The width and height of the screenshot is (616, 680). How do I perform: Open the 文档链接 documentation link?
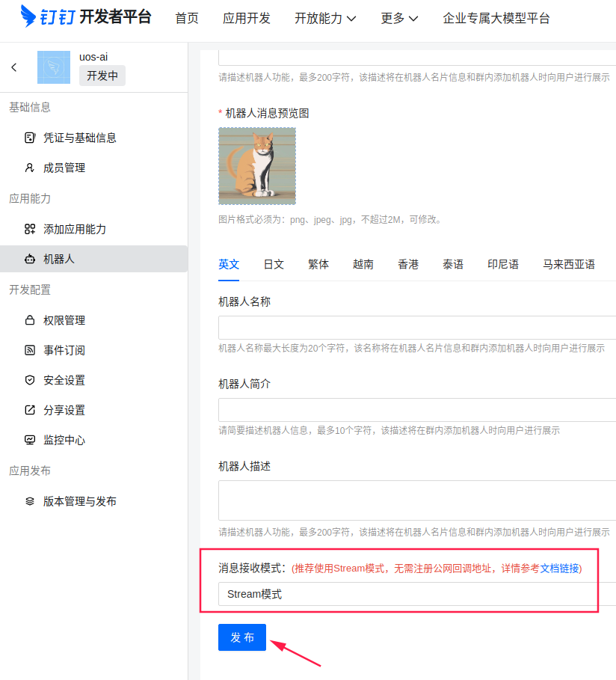pos(559,569)
